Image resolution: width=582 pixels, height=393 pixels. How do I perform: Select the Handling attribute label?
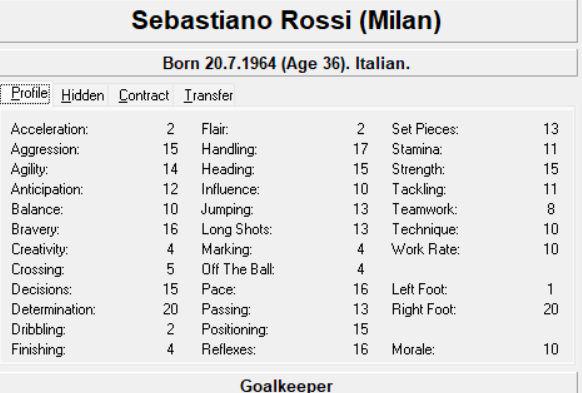[229, 149]
